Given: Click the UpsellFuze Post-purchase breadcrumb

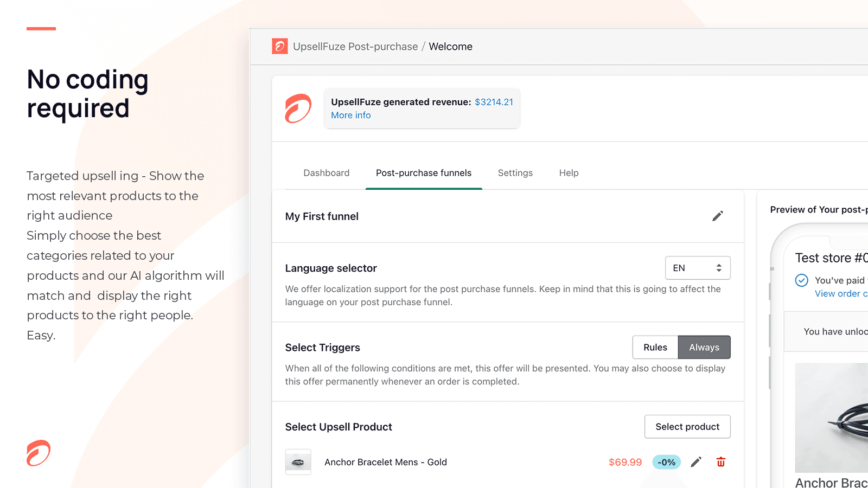Looking at the screenshot, I should [x=355, y=47].
